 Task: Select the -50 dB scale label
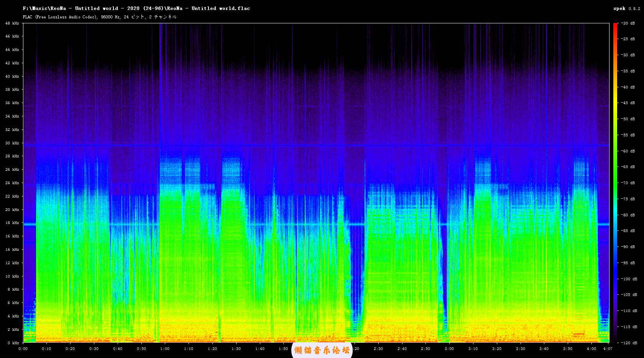click(628, 119)
